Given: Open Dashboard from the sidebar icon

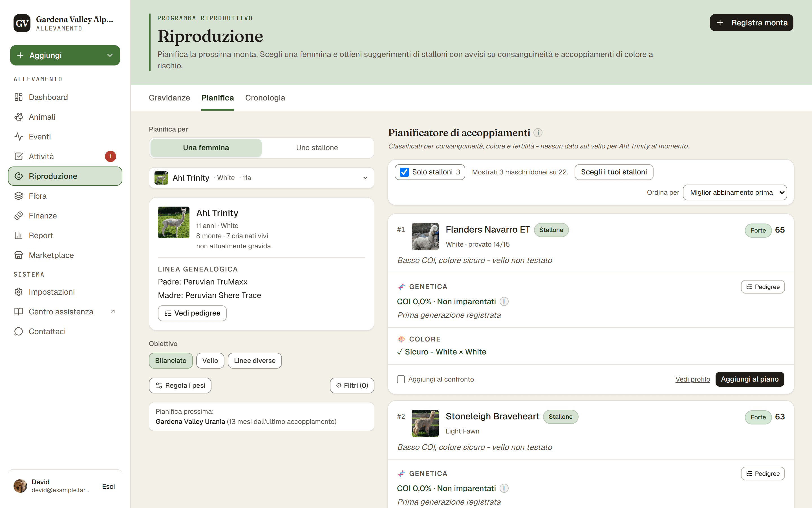Looking at the screenshot, I should click(x=18, y=97).
